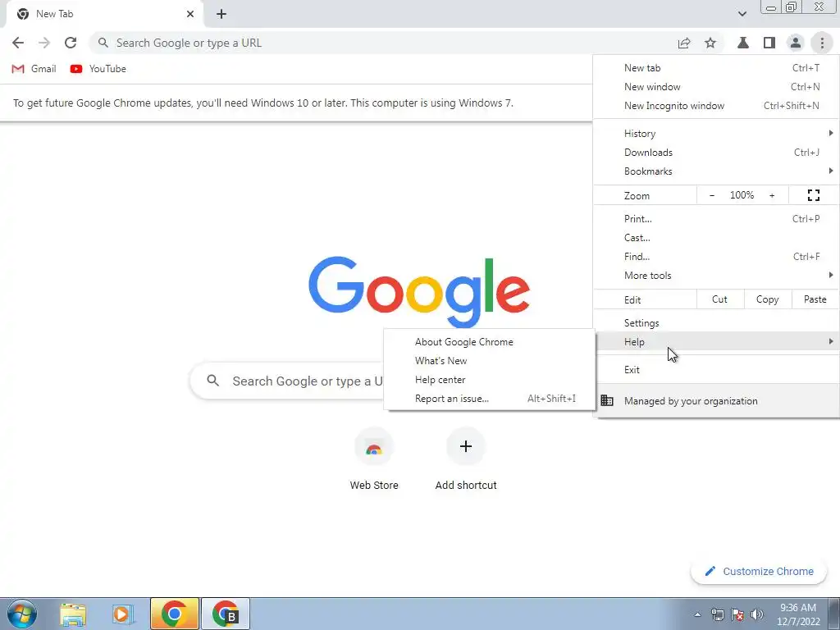
Task: Open the tab search chevron
Action: tap(742, 14)
